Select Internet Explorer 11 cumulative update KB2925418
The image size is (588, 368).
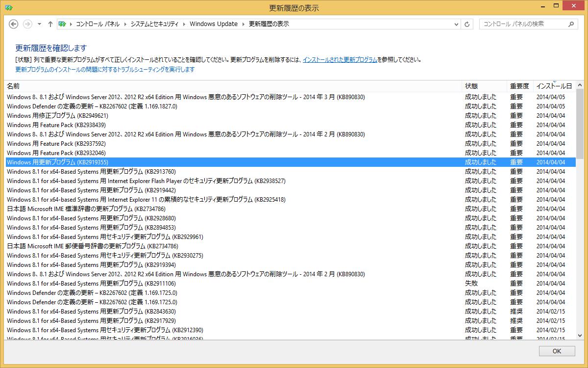coord(291,200)
